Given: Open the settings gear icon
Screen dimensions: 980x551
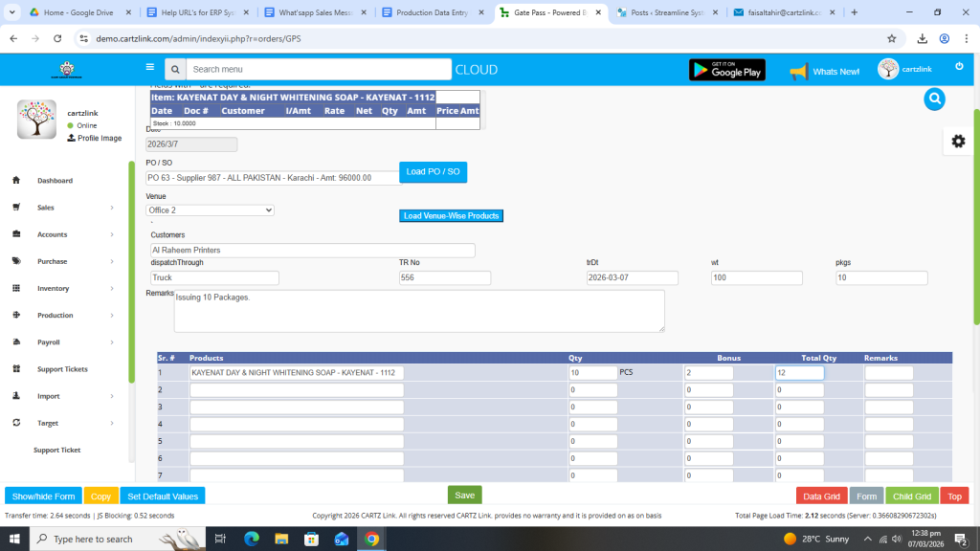Looking at the screenshot, I should [x=957, y=141].
